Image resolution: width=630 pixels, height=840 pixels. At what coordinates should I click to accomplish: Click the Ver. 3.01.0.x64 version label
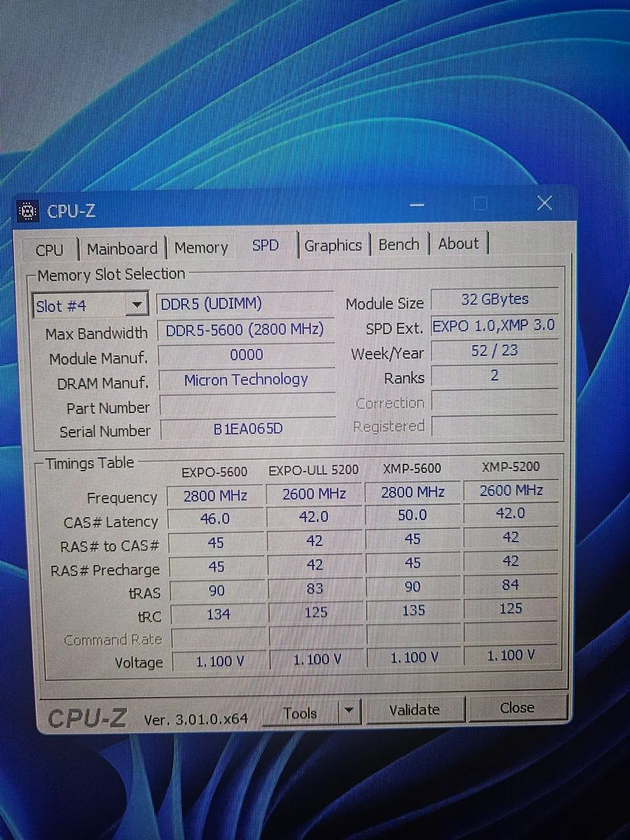coord(196,719)
